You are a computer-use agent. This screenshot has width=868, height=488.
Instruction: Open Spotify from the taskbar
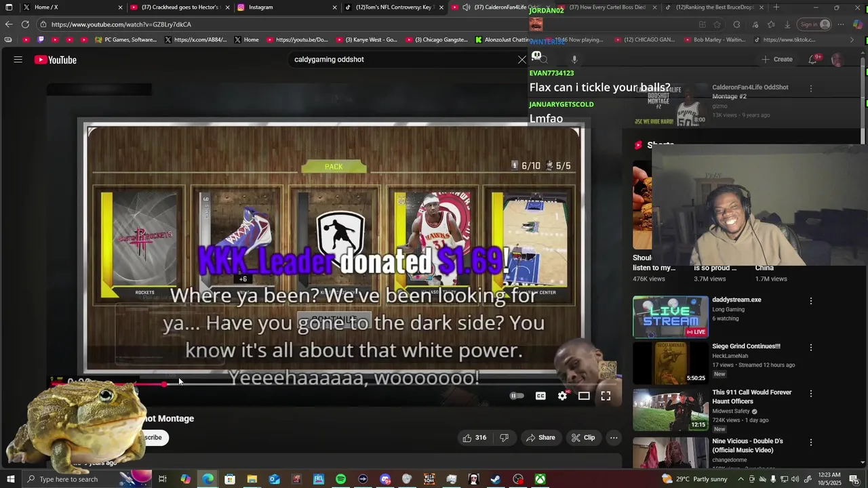coord(340,479)
